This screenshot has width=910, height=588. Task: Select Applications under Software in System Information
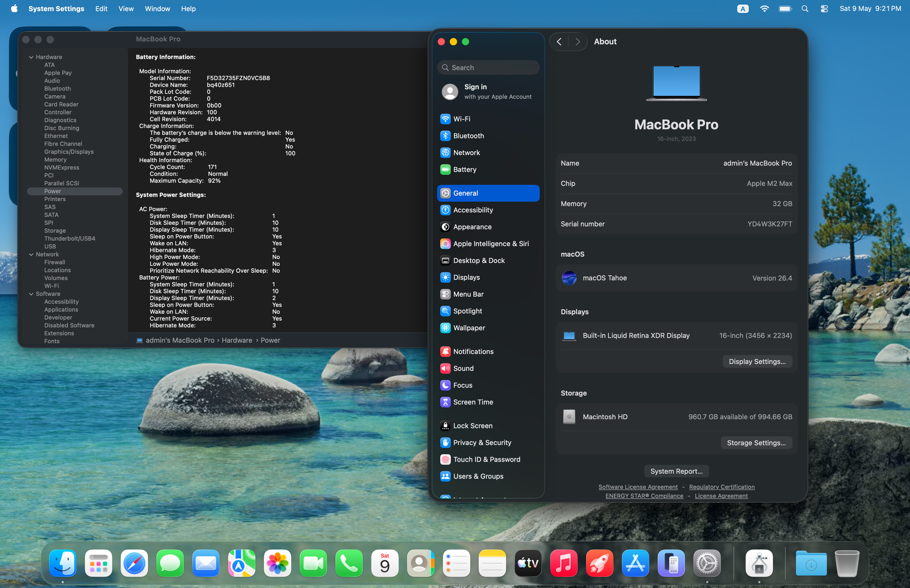coord(61,309)
